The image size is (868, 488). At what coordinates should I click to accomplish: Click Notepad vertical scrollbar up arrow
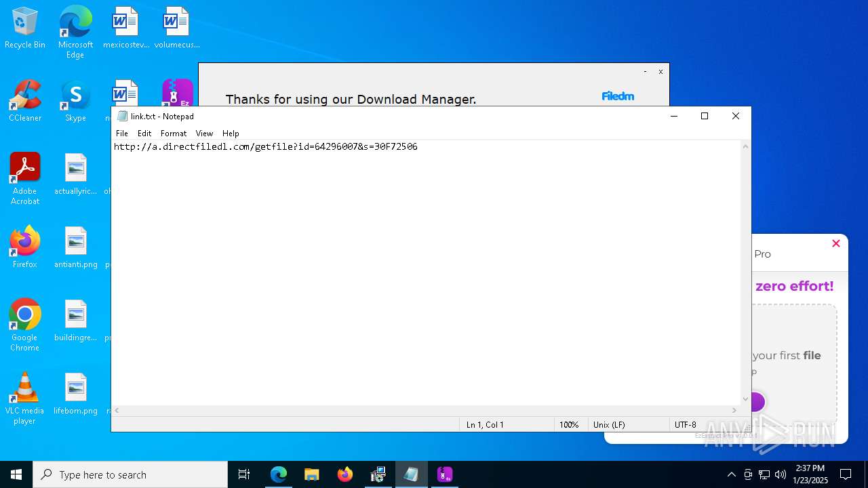[x=745, y=146]
